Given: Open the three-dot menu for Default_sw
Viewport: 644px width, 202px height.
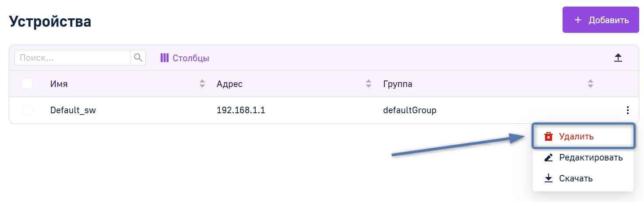Looking at the screenshot, I should [627, 110].
